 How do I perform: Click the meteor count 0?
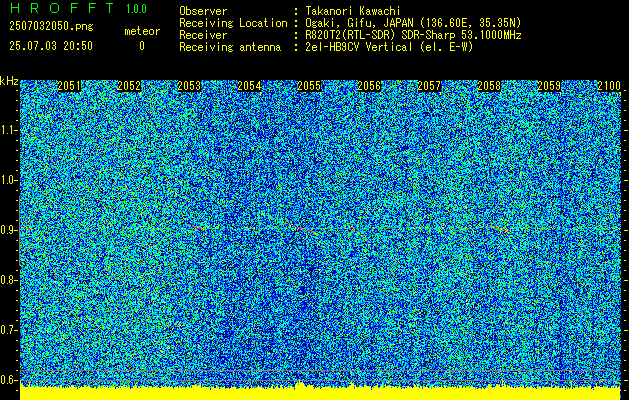click(x=142, y=46)
